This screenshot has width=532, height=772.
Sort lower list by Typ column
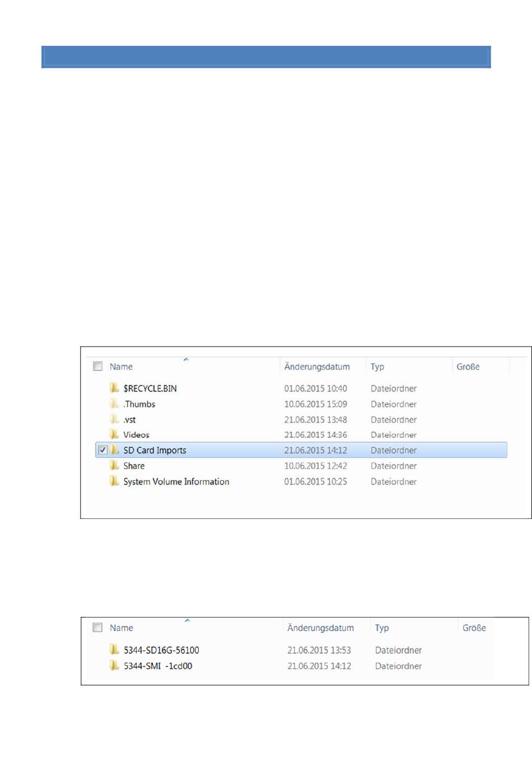pyautogui.click(x=382, y=628)
